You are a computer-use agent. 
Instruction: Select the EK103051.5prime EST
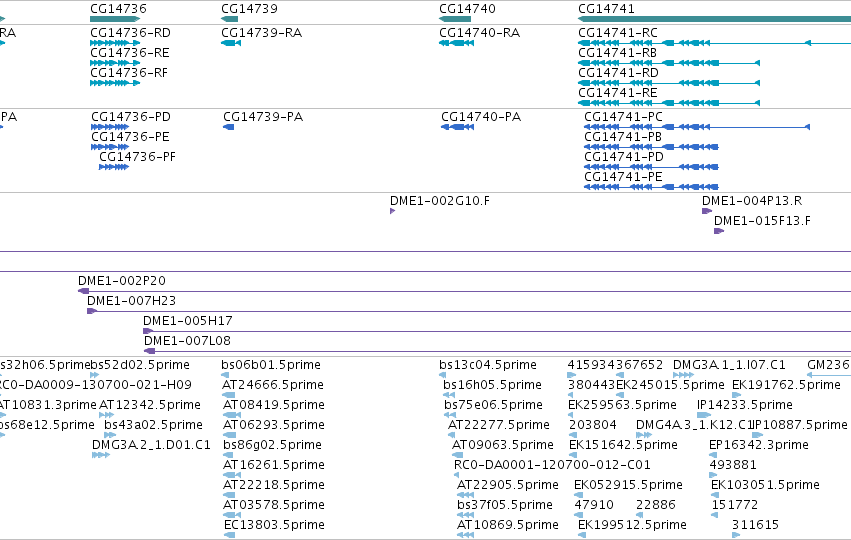point(715,495)
